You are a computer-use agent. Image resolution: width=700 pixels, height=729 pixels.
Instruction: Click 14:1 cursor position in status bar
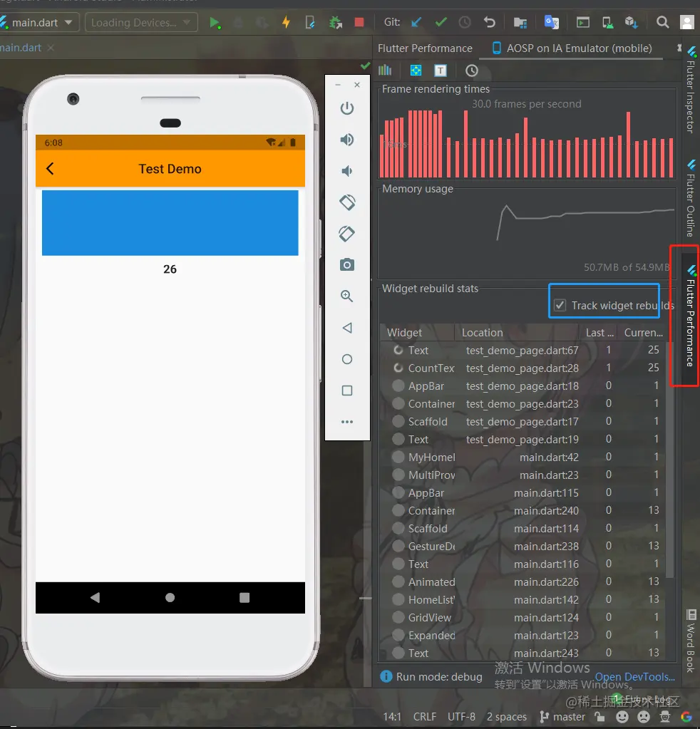(391, 716)
